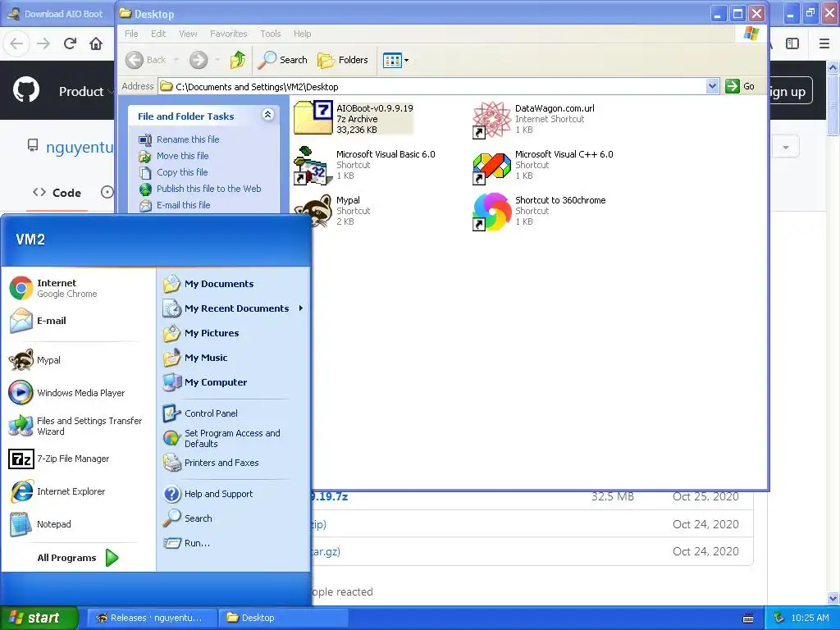Image resolution: width=840 pixels, height=630 pixels.
Task: Open Notepad from Start menu
Action: tap(78, 524)
